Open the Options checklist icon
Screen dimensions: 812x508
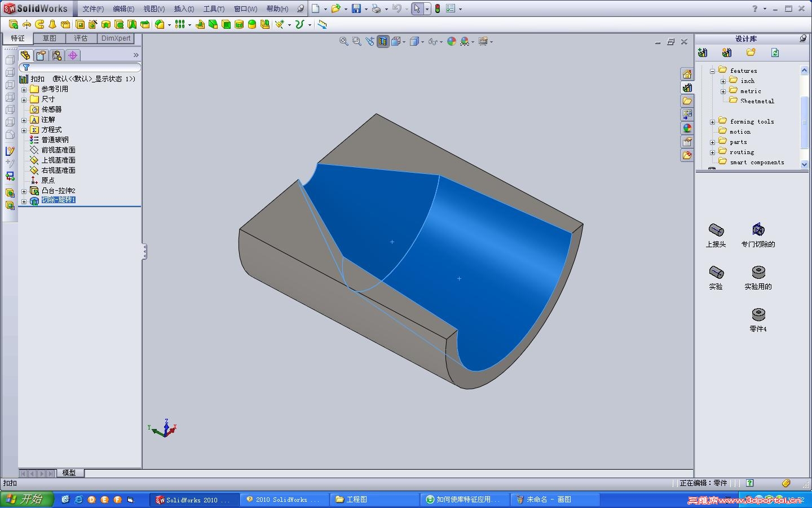click(451, 8)
